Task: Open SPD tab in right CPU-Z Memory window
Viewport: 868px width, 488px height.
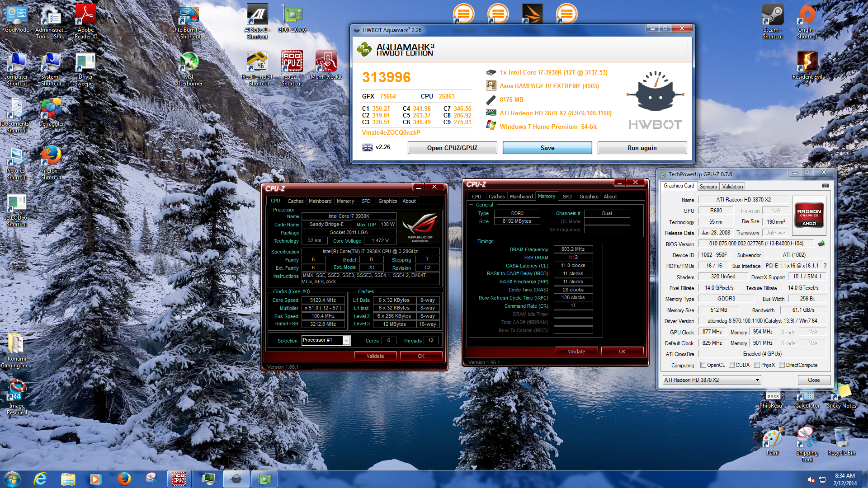Action: click(567, 197)
